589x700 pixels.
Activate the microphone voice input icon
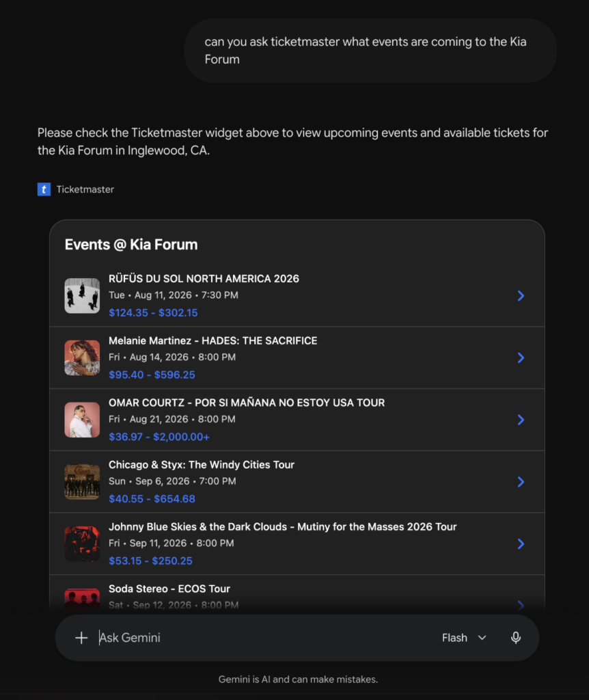click(x=516, y=638)
